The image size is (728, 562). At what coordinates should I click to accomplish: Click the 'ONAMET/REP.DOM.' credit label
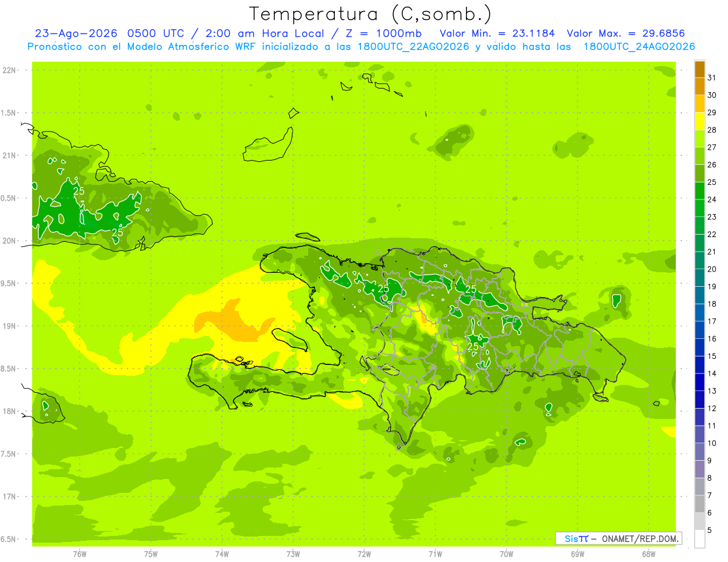coord(640,538)
